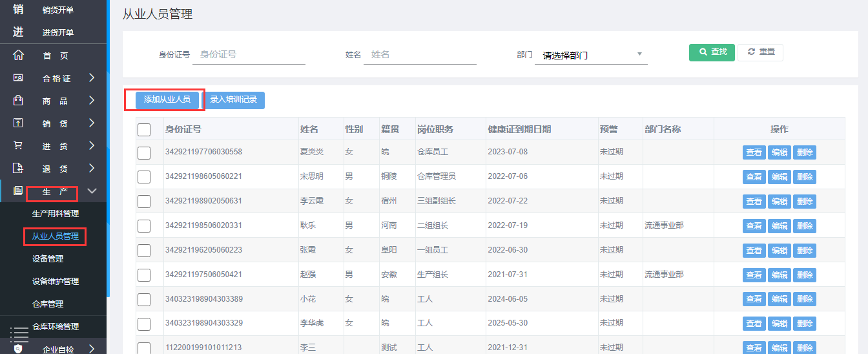Check the box for 小花's row

click(x=144, y=300)
